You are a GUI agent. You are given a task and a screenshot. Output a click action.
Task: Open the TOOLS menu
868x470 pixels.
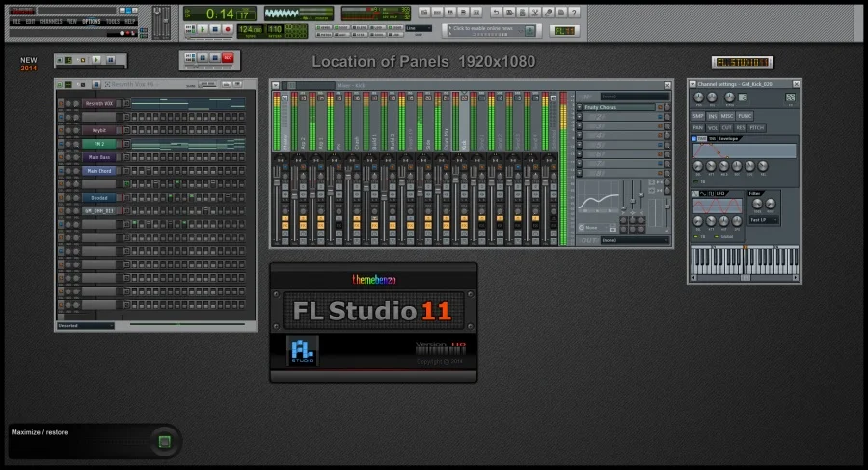[113, 21]
